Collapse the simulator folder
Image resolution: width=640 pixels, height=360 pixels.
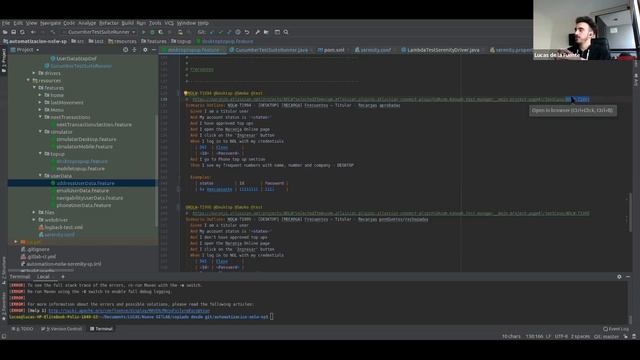(40, 132)
